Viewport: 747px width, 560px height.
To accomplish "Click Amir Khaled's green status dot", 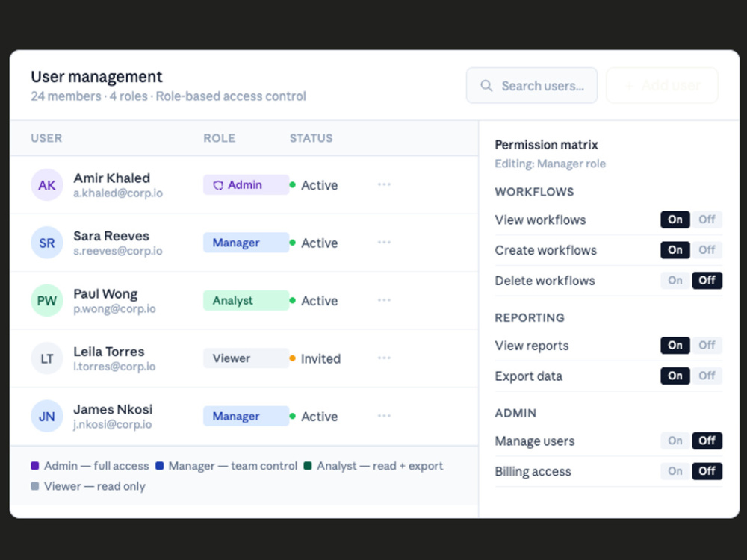I will [293, 184].
